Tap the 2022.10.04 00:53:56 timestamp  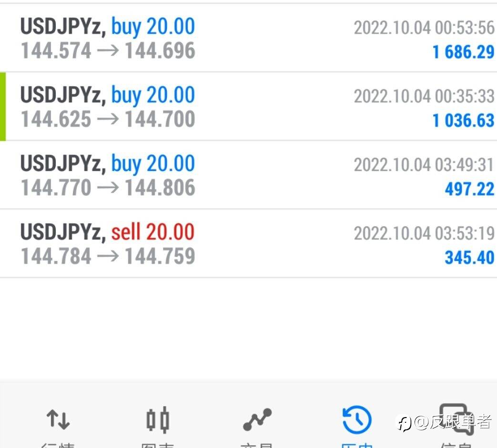pyautogui.click(x=424, y=28)
